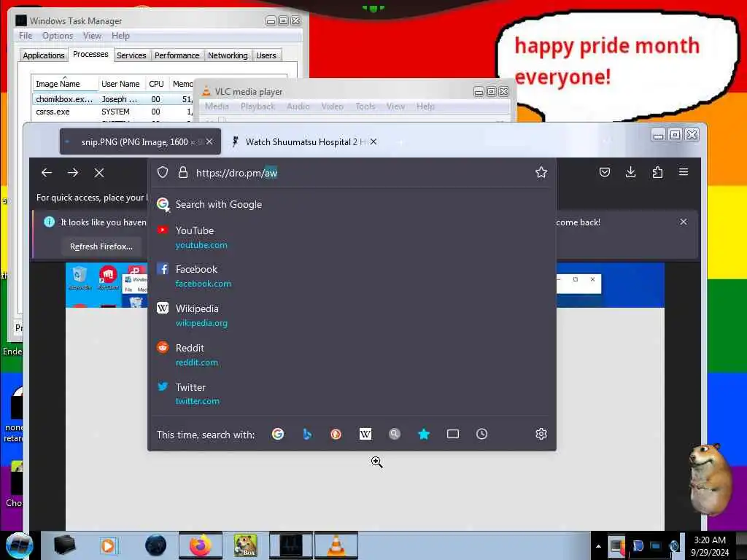Close the snip.PNG tab

pyautogui.click(x=209, y=142)
